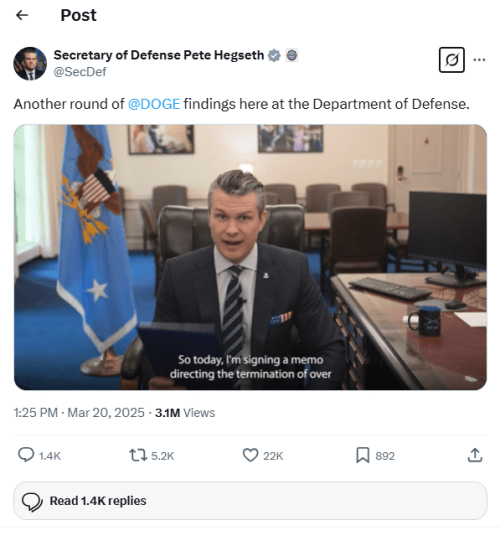Click the 3.1M Views label
This screenshot has height=551, width=500.
(185, 413)
